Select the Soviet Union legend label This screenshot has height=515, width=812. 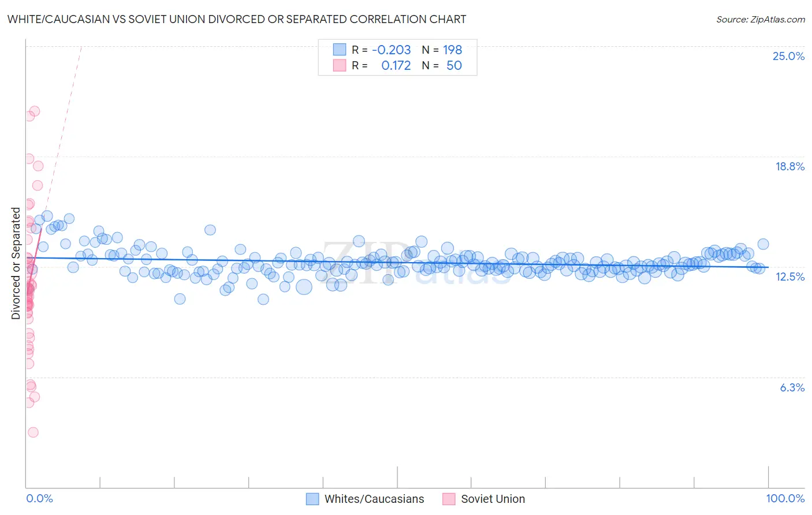point(493,499)
